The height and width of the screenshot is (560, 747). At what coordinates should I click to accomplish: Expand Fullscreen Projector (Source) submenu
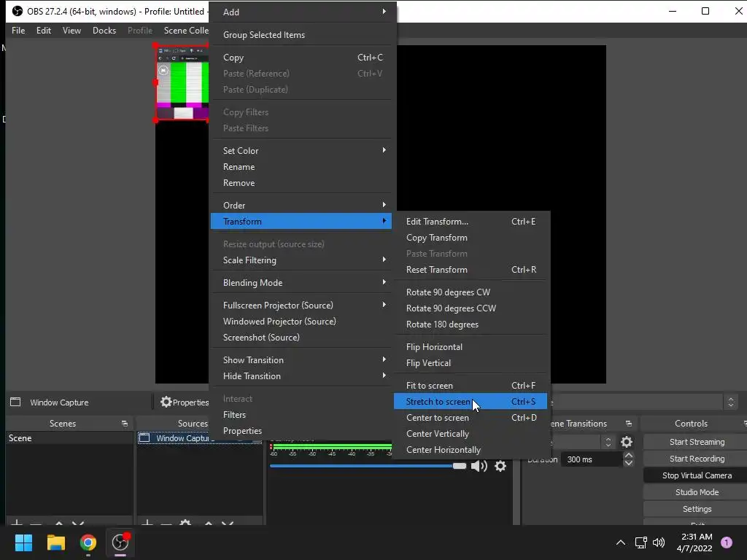click(x=303, y=306)
